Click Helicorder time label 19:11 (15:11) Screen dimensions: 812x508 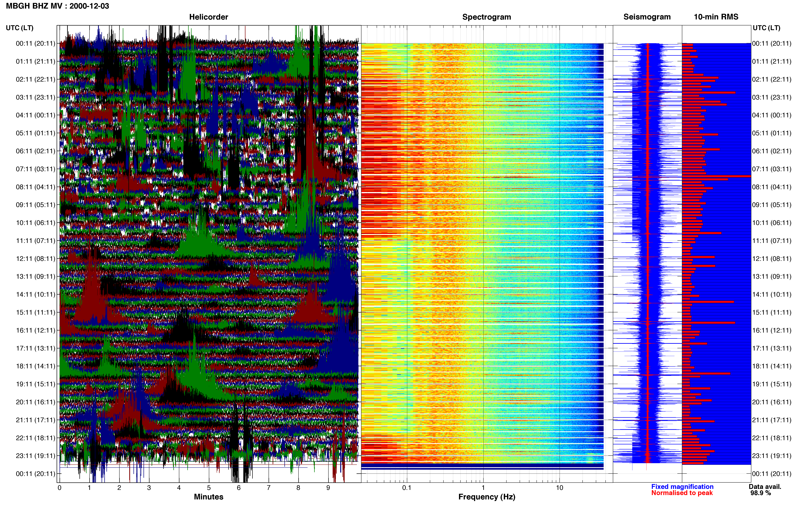click(x=36, y=384)
